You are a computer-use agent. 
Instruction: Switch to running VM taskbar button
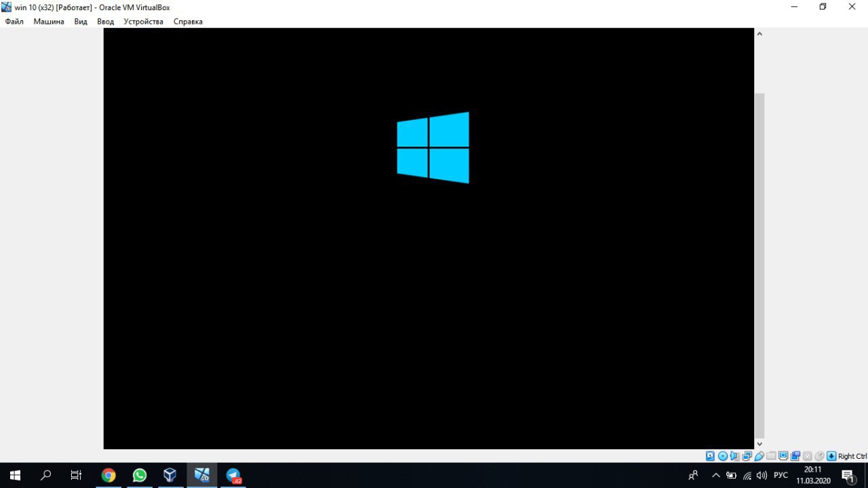202,475
